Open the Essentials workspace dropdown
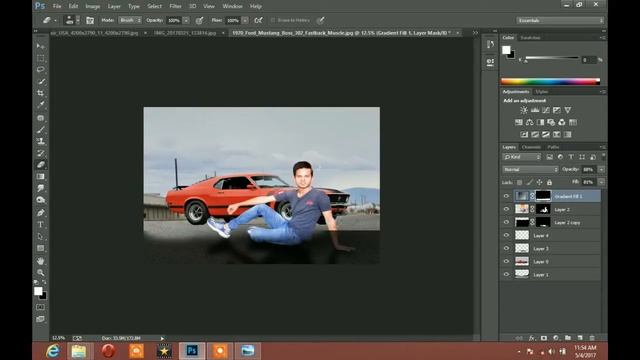Image resolution: width=640 pixels, height=360 pixels. (560, 20)
